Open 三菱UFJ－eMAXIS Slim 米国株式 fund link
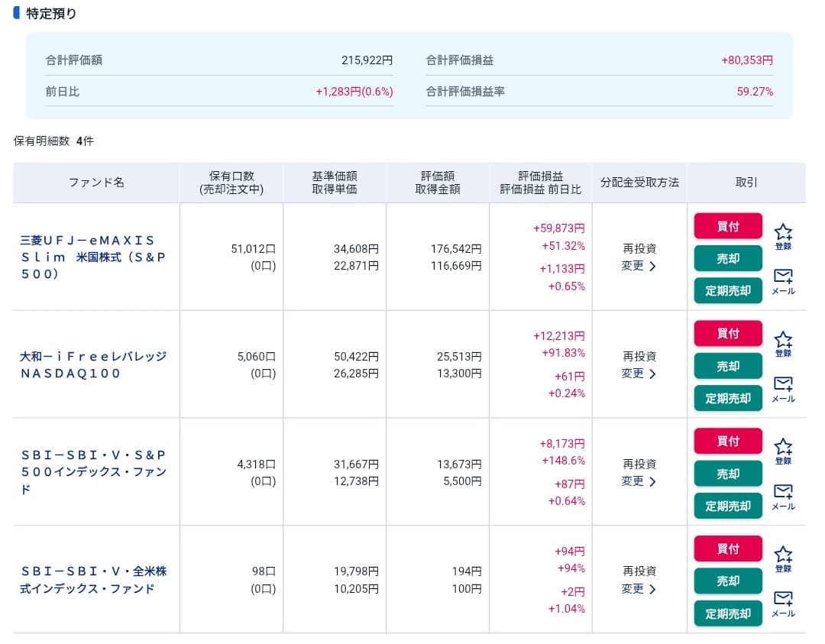The width and height of the screenshot is (825, 644). point(92,257)
